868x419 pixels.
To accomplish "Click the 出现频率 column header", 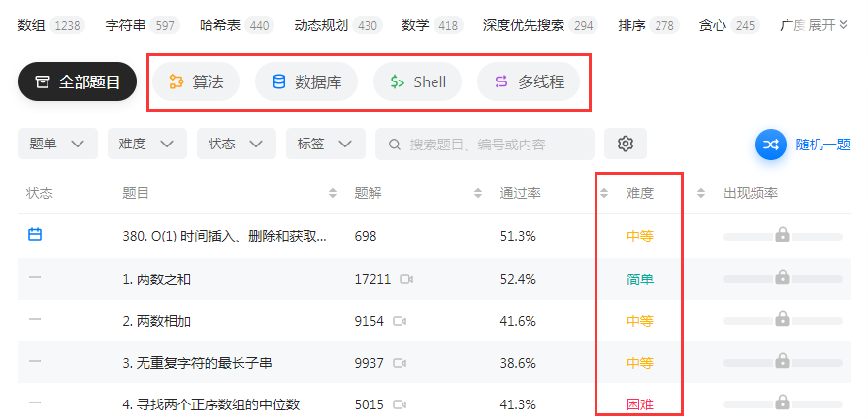I will coord(750,193).
